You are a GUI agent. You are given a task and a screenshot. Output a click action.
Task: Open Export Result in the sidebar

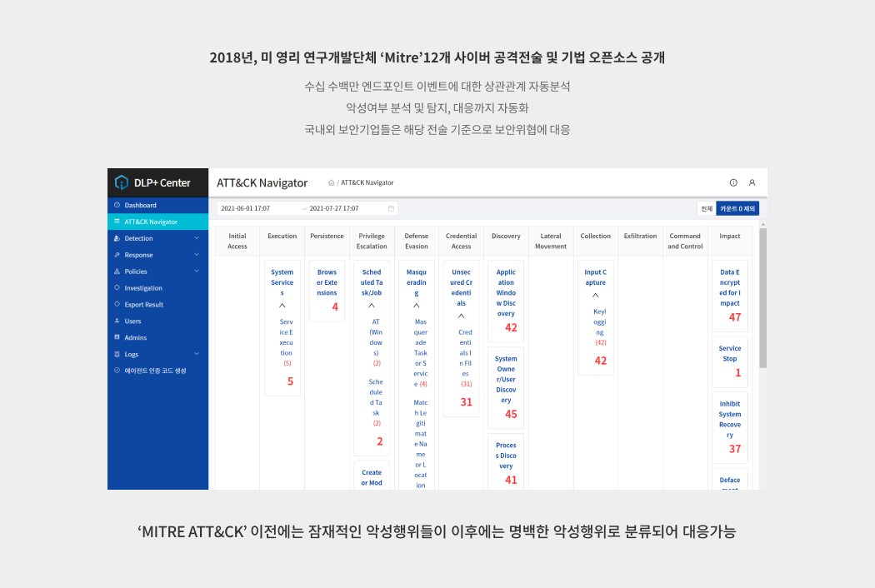143,305
